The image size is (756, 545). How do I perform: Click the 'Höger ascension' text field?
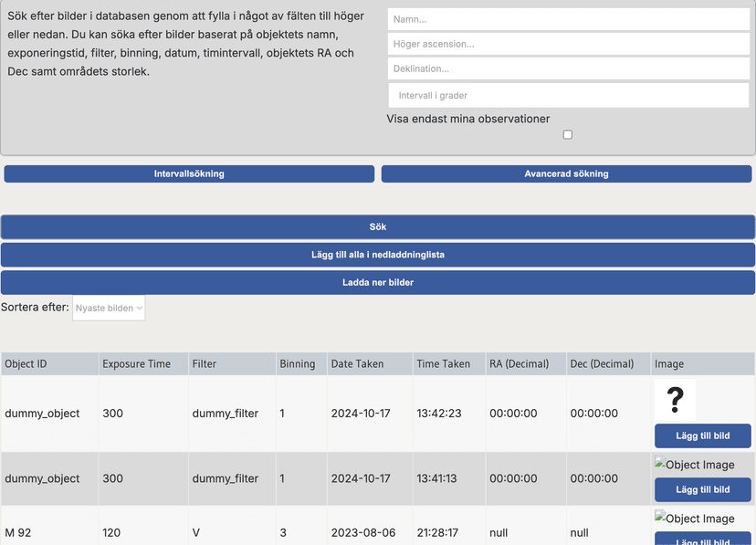pyautogui.click(x=568, y=44)
